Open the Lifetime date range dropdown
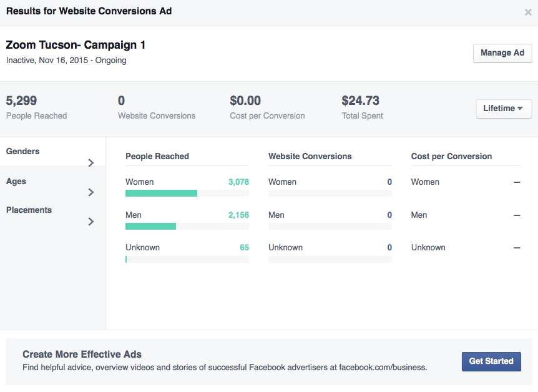This screenshot has height=392, width=538. 503,109
